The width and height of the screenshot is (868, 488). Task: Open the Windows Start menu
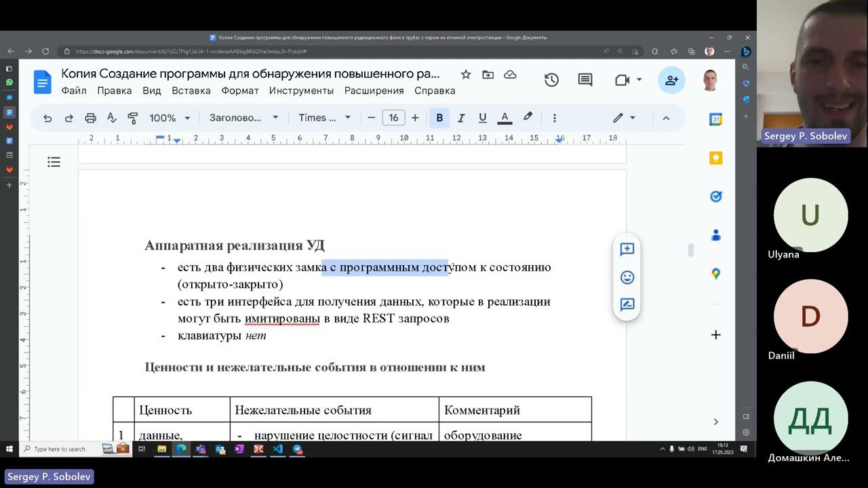coord(9,449)
